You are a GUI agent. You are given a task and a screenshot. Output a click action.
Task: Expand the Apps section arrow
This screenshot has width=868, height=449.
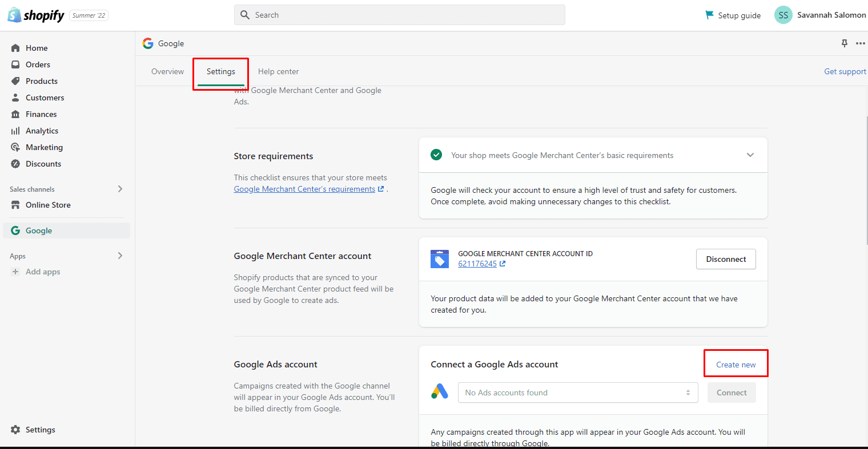120,256
